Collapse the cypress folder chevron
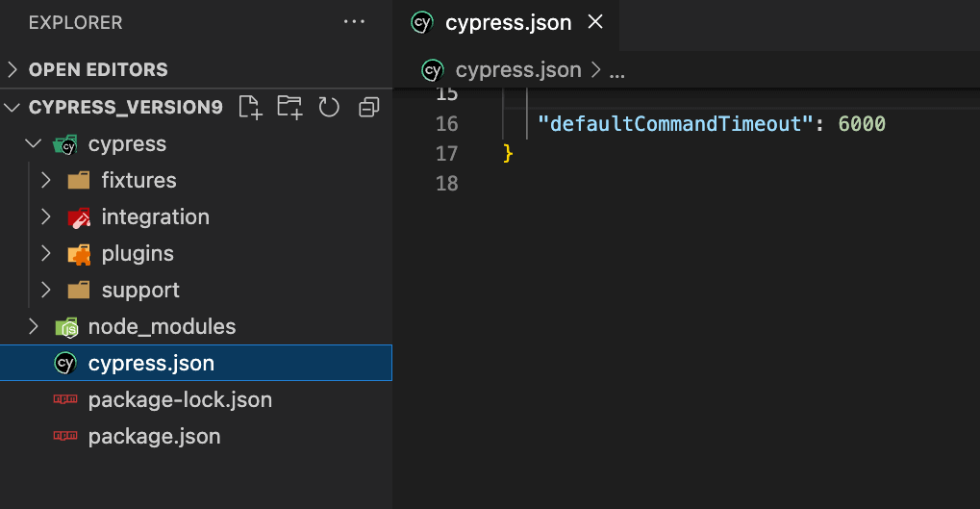980x509 pixels. 33,143
